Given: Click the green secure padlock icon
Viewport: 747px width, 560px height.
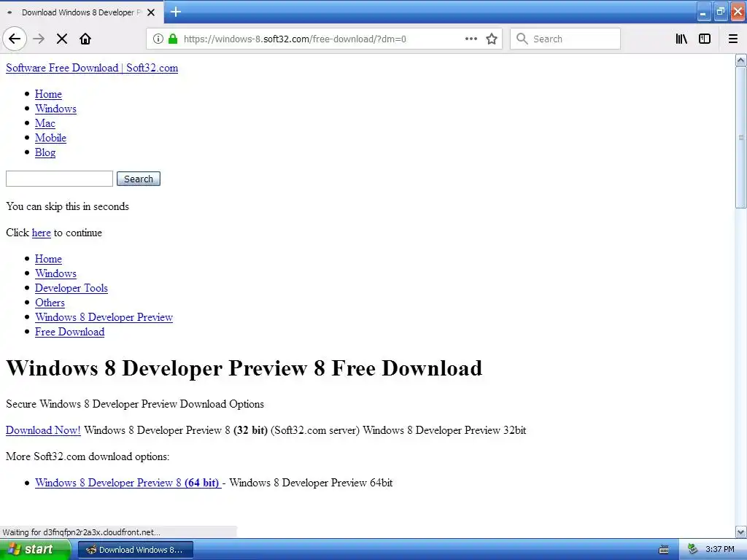Looking at the screenshot, I should pyautogui.click(x=173, y=39).
